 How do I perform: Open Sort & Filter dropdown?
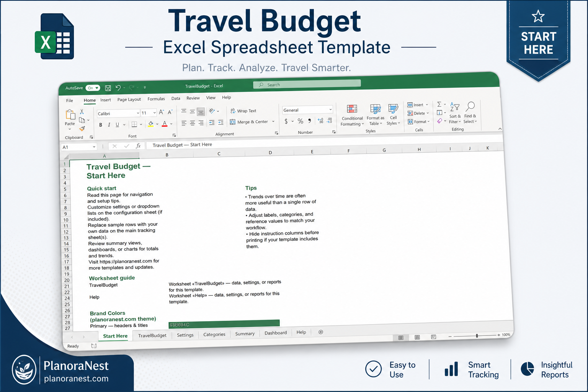pyautogui.click(x=455, y=113)
